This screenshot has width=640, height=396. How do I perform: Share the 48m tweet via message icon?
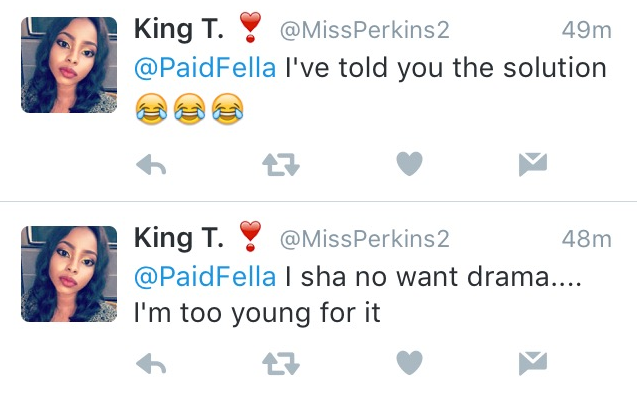click(533, 363)
